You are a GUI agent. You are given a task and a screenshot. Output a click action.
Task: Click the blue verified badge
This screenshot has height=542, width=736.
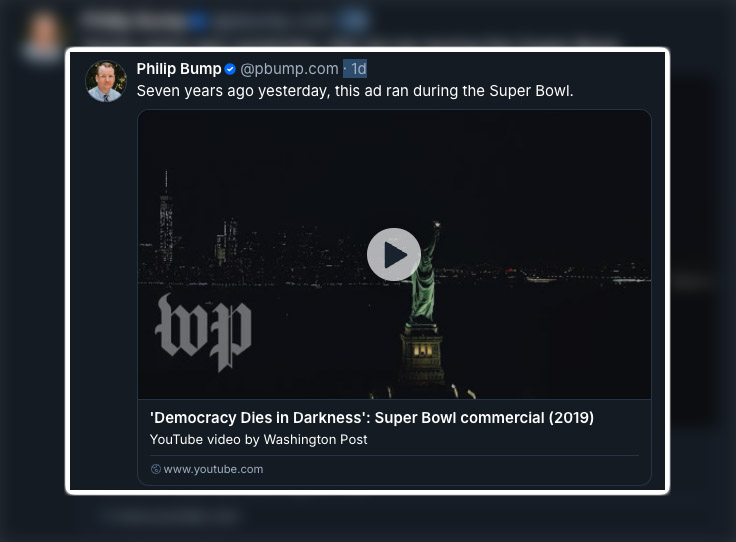click(x=230, y=69)
